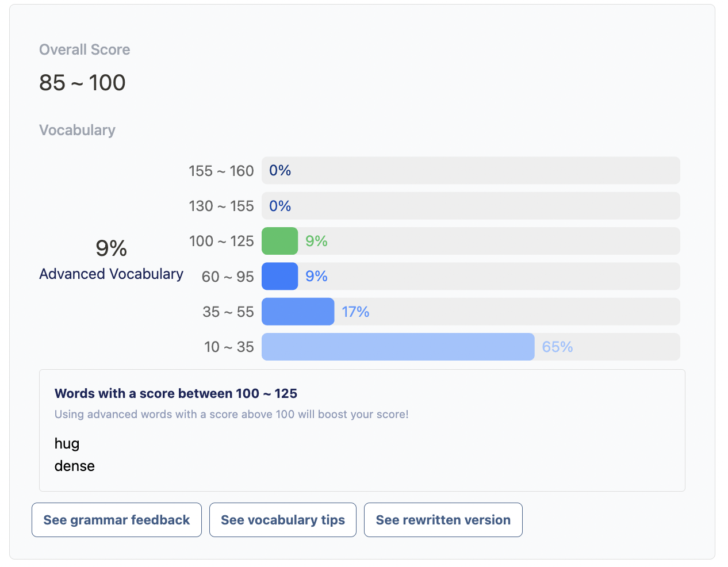728x567 pixels.
Task: Click the See grammar feedback button
Action: tap(116, 519)
